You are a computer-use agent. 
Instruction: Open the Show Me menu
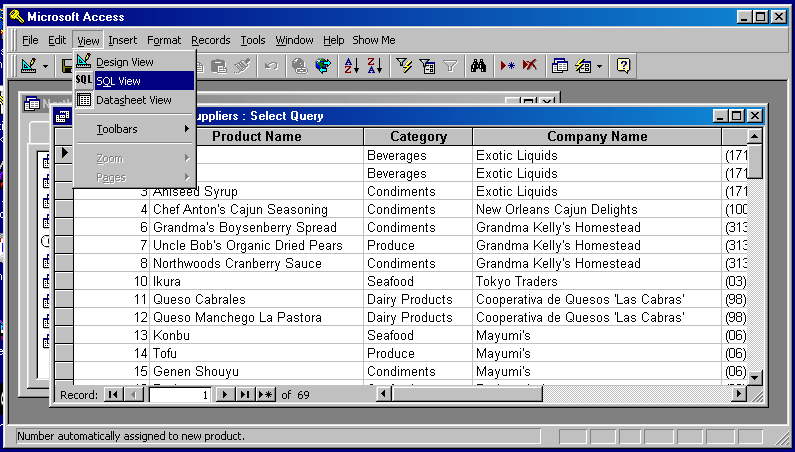point(374,40)
